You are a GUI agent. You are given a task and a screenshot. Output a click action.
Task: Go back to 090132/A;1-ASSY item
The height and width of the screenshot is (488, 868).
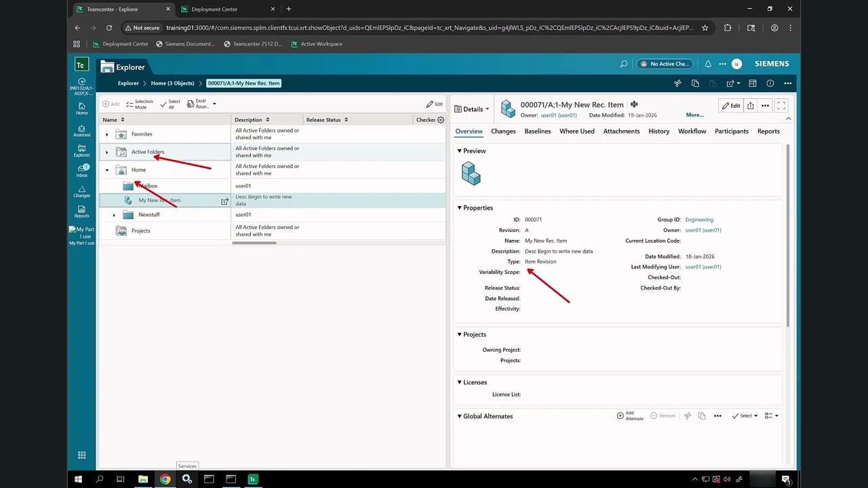pos(81,87)
